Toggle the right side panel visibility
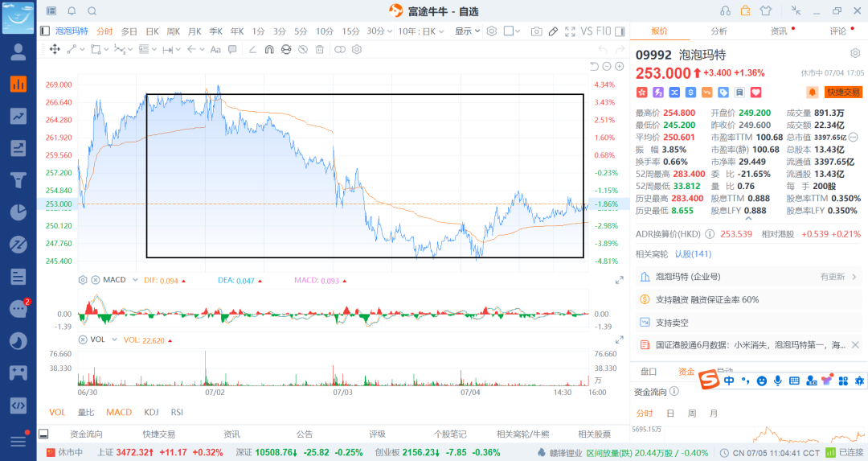868x461 pixels. 620,31
